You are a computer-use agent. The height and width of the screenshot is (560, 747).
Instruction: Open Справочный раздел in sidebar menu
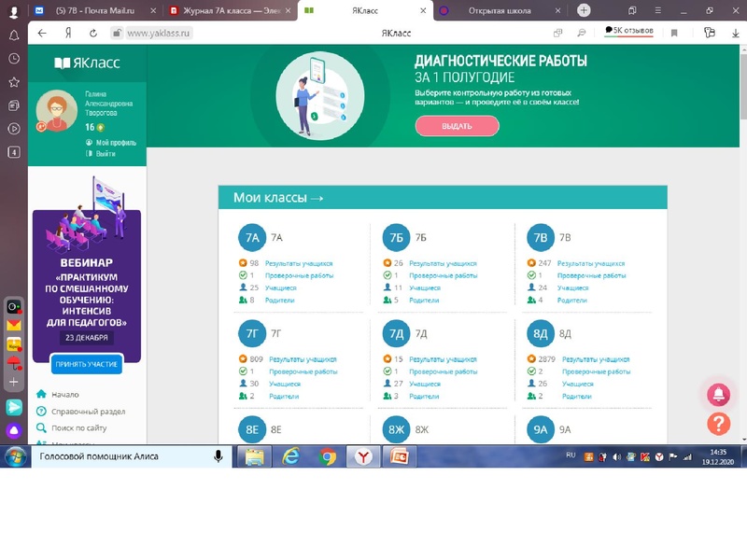click(88, 412)
